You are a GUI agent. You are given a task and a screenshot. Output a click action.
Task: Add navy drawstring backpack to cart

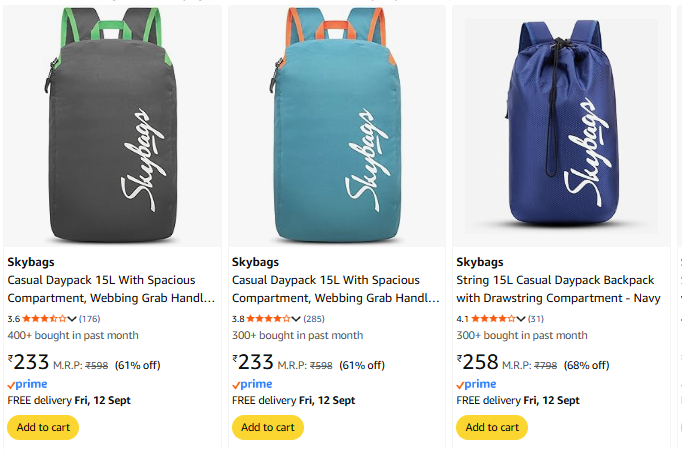pyautogui.click(x=492, y=427)
